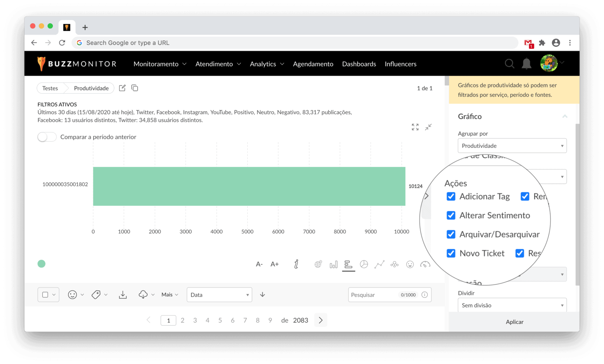Click the edit report pencil icon
Image resolution: width=604 pixels, height=364 pixels.
click(122, 88)
